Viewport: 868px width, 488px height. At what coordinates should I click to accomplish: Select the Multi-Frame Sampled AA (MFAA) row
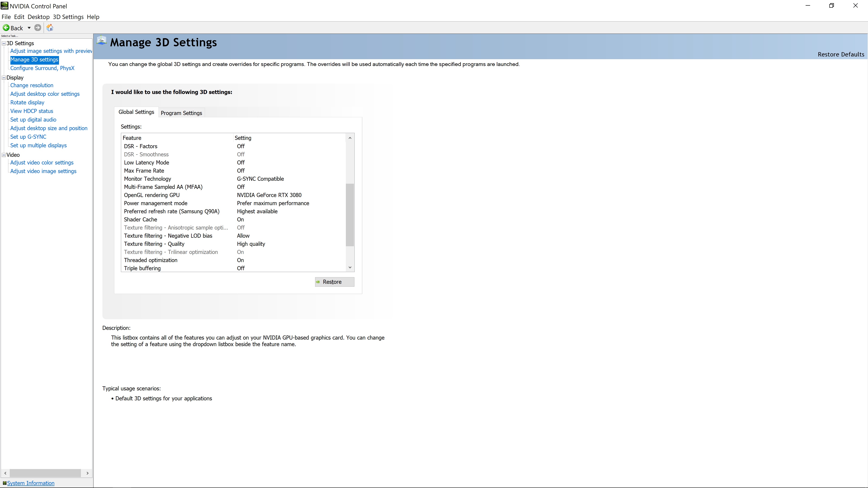[x=234, y=187]
